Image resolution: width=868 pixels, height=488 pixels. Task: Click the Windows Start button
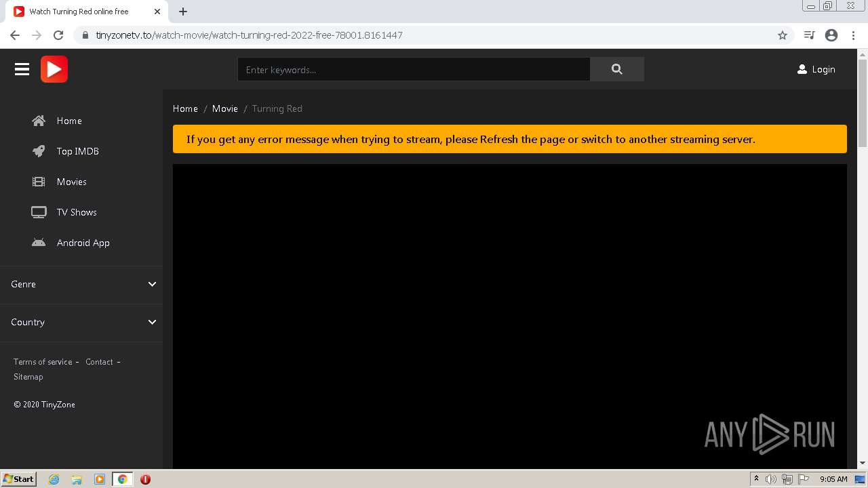click(18, 479)
